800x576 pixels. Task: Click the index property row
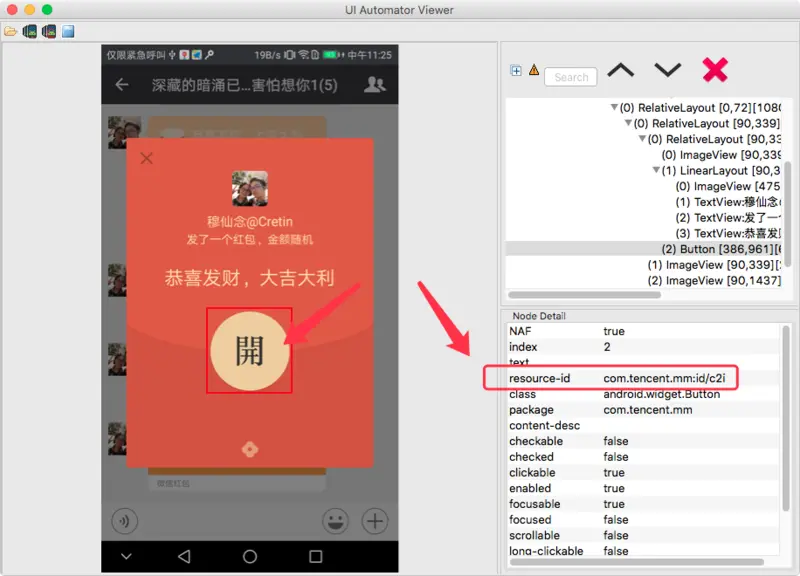point(644,347)
